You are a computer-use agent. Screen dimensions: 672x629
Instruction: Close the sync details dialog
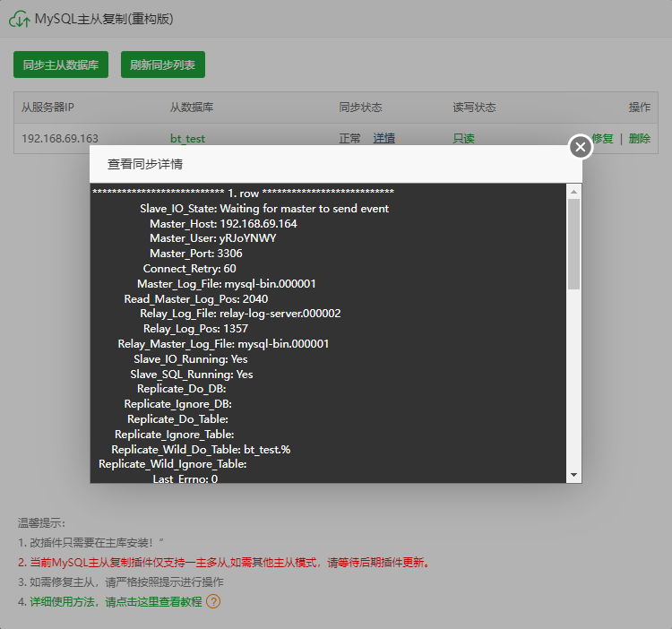click(581, 146)
